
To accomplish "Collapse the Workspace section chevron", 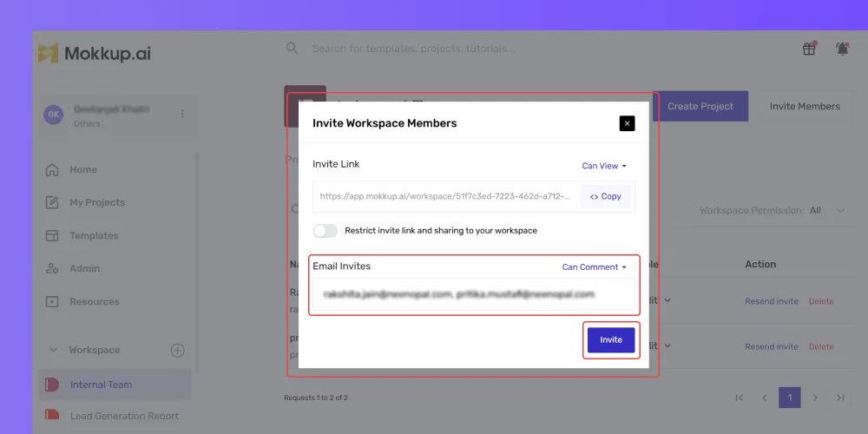I will pyautogui.click(x=54, y=350).
